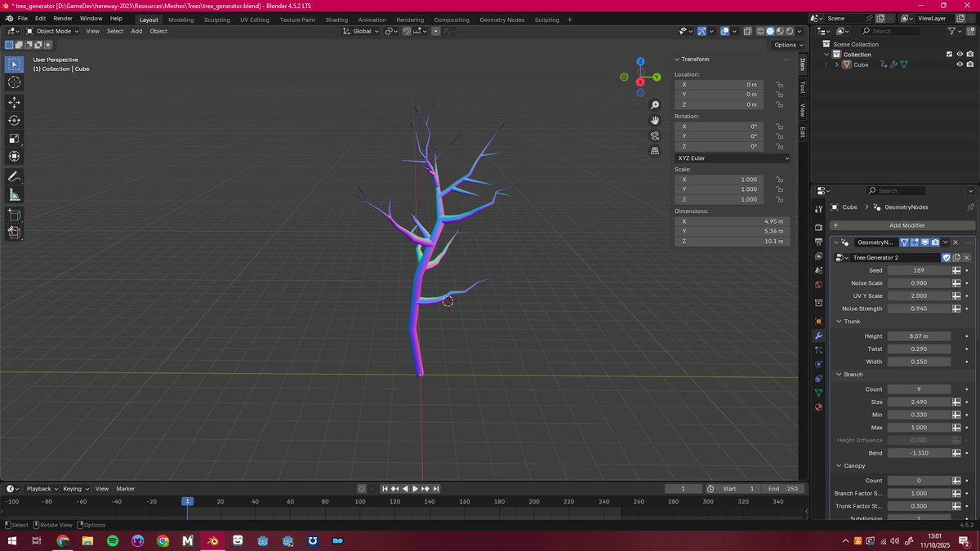
Task: Toggle lock for Location X
Action: (780, 85)
